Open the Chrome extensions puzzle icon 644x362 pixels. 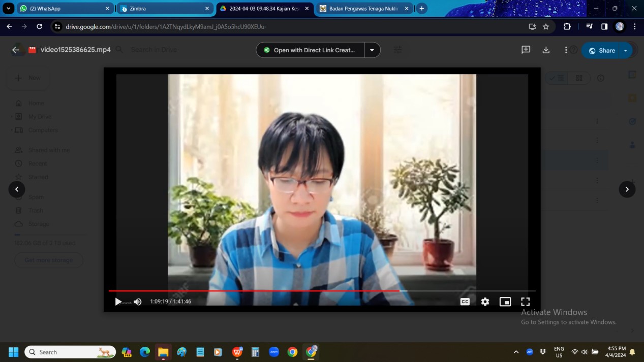click(x=567, y=26)
